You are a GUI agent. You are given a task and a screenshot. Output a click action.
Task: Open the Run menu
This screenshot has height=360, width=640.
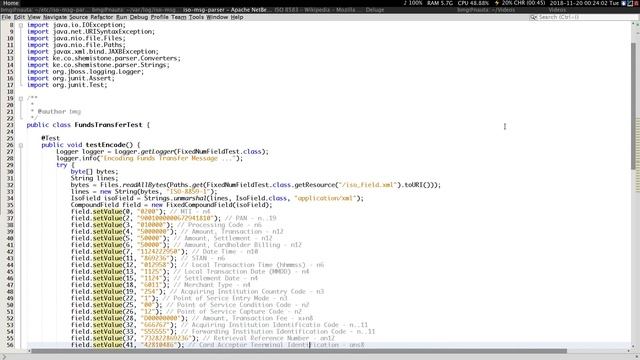click(122, 17)
